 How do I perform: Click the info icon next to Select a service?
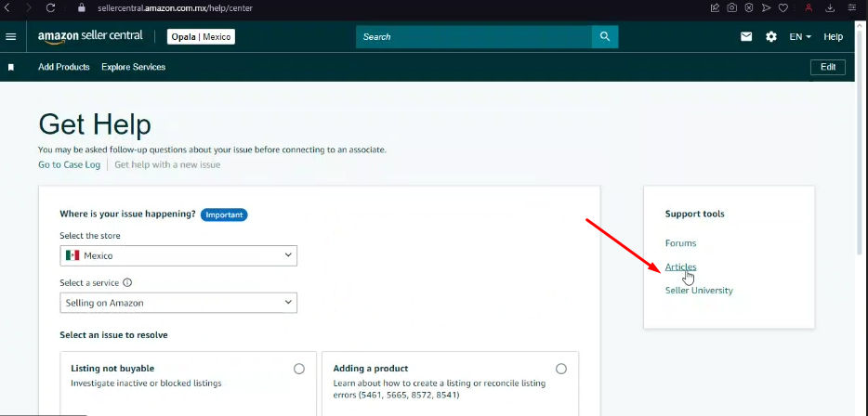[x=127, y=282]
